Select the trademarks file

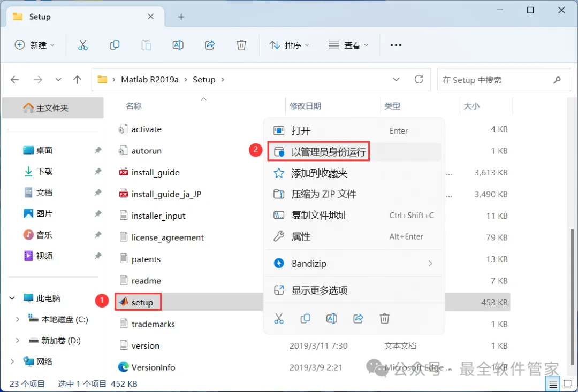pyautogui.click(x=153, y=324)
